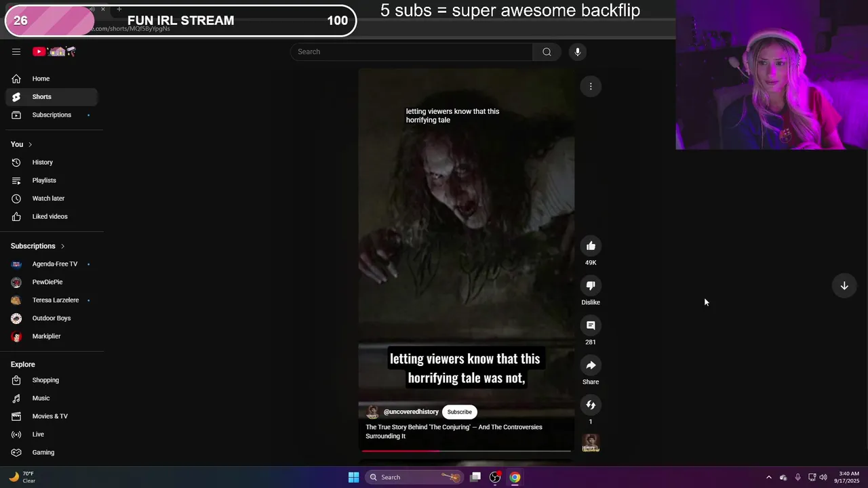Expand the You section chevron
868x488 pixels.
coord(30,144)
